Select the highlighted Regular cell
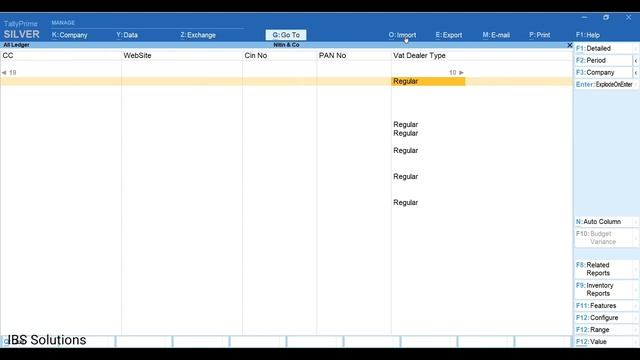Viewport: 640px width, 360px height. coord(428,81)
